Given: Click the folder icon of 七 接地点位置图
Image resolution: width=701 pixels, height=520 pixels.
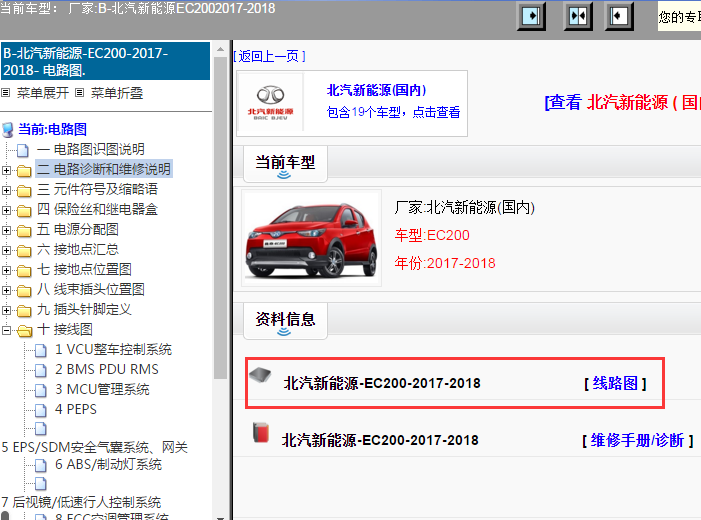Looking at the screenshot, I should point(24,270).
